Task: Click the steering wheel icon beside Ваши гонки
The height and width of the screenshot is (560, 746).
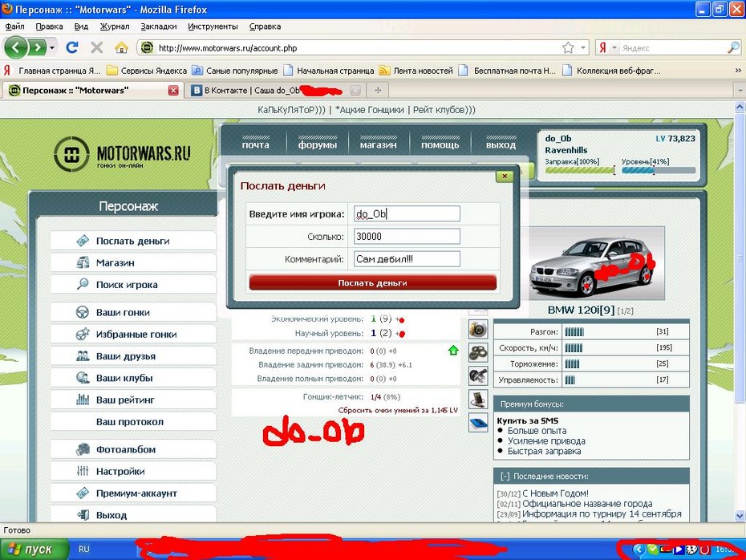Action: [83, 312]
